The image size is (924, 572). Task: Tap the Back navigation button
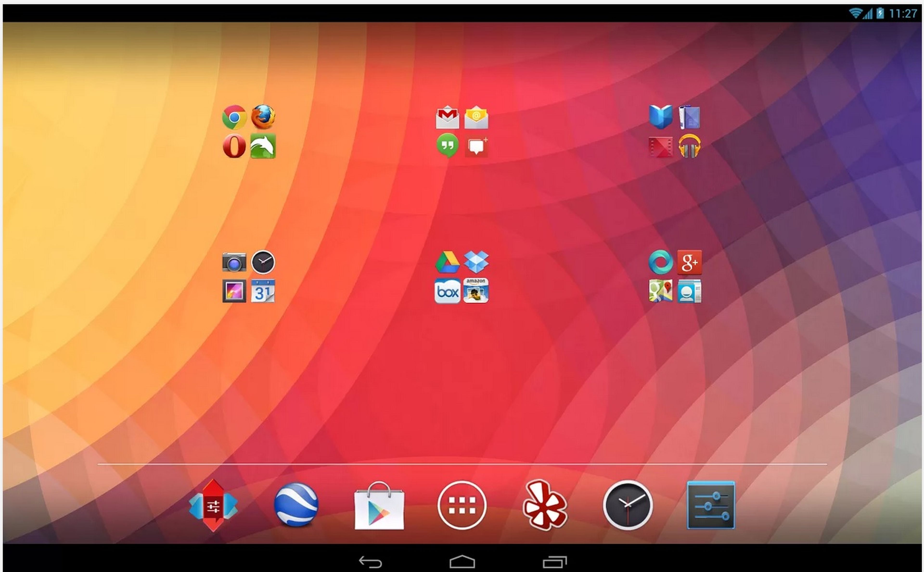click(x=370, y=562)
